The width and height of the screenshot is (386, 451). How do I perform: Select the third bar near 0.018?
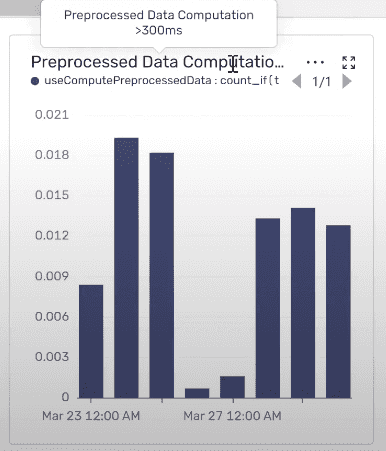pos(162,276)
